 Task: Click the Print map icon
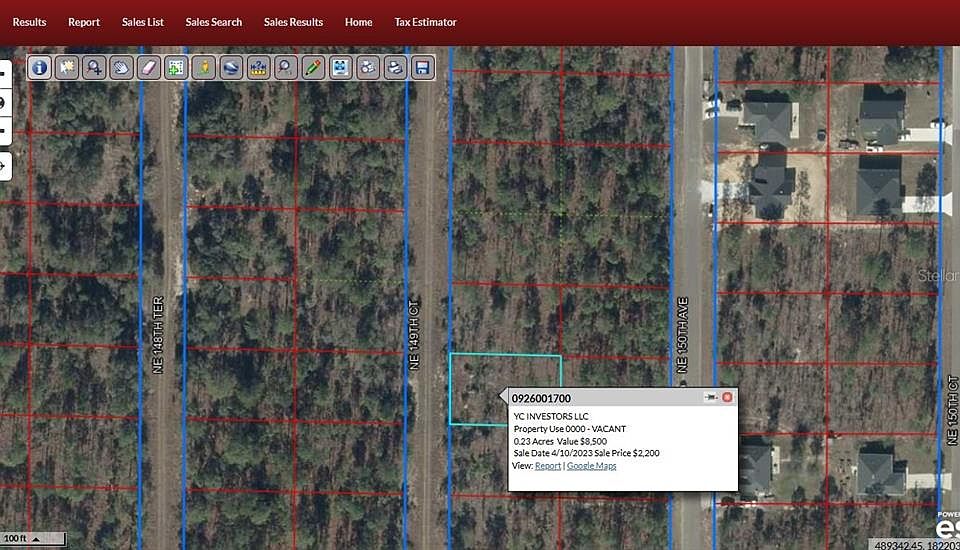point(395,67)
